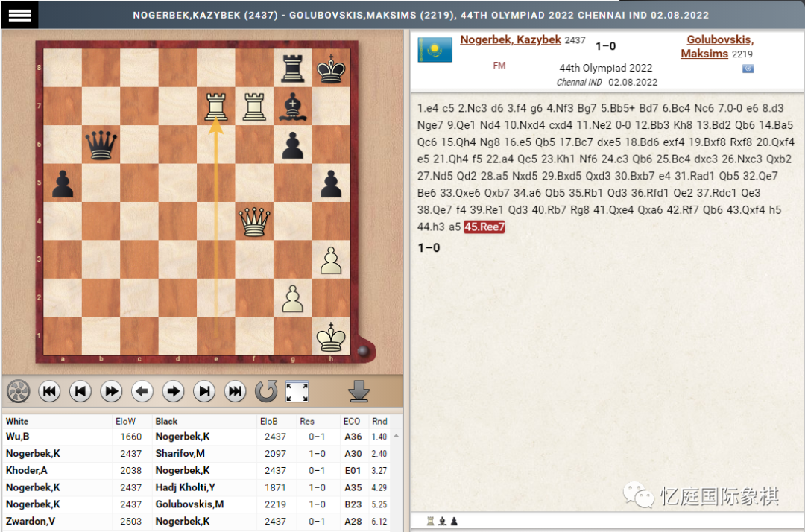Open the hamburger menu
Screen dimensions: 805x532
point(19,15)
